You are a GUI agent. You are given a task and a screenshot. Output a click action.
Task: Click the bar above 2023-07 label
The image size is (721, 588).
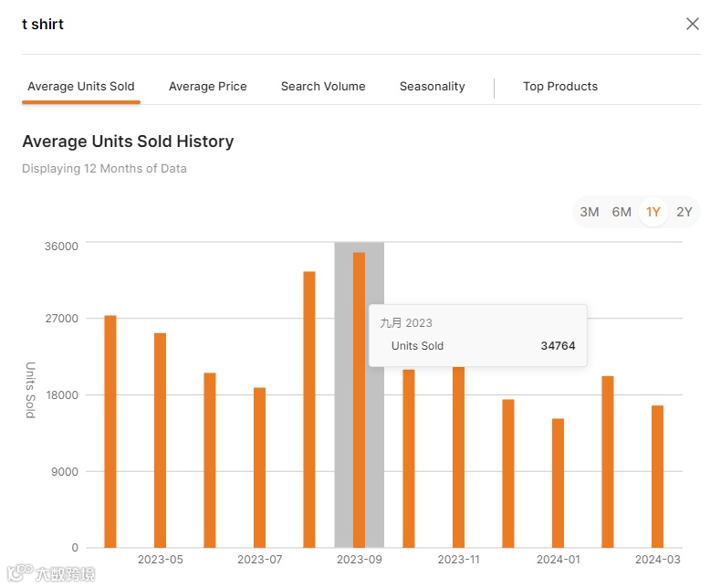(260, 467)
